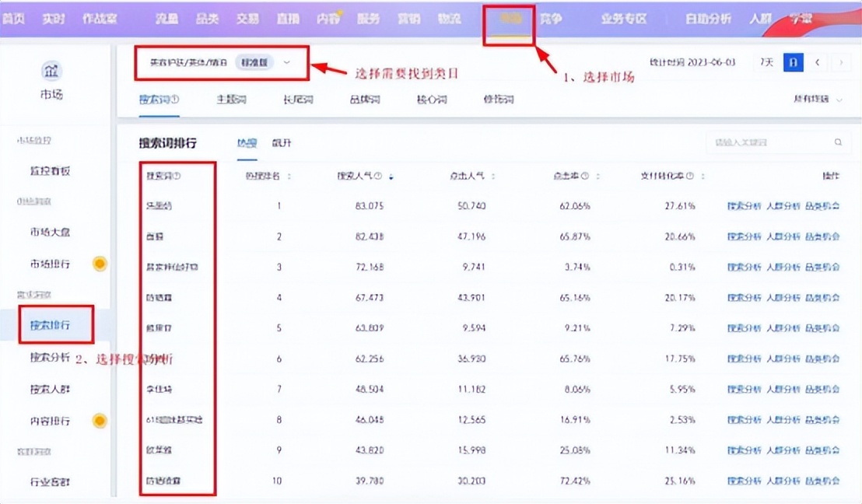Click the left arrow to view previous date

[x=817, y=61]
